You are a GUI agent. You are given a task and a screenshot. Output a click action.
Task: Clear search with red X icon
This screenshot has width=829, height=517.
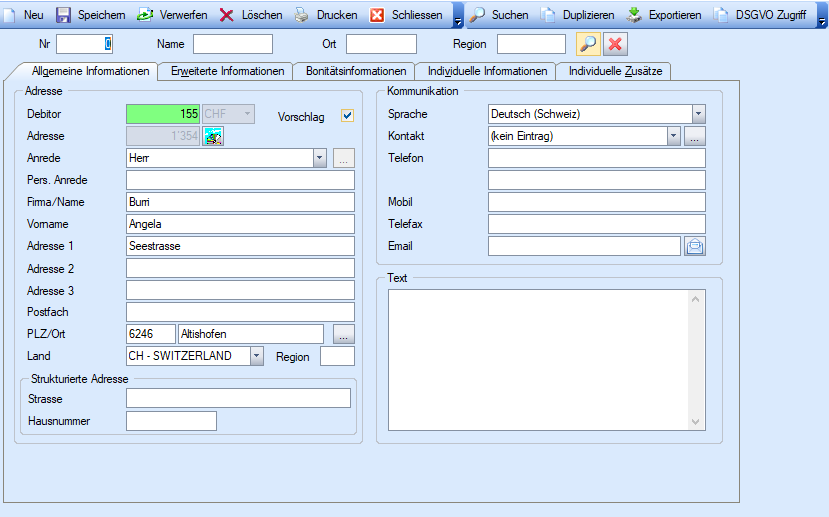pyautogui.click(x=615, y=44)
